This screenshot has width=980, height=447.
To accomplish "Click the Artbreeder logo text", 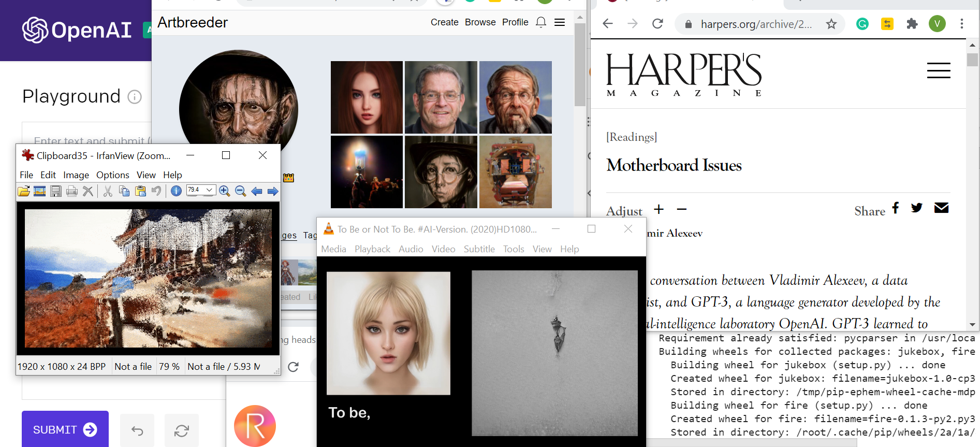I will tap(193, 22).
